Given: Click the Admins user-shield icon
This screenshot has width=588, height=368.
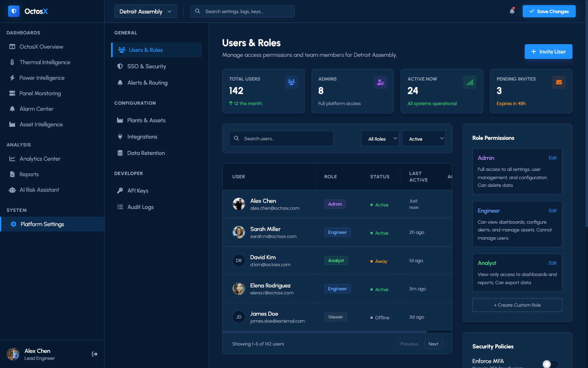Looking at the screenshot, I should point(381,82).
